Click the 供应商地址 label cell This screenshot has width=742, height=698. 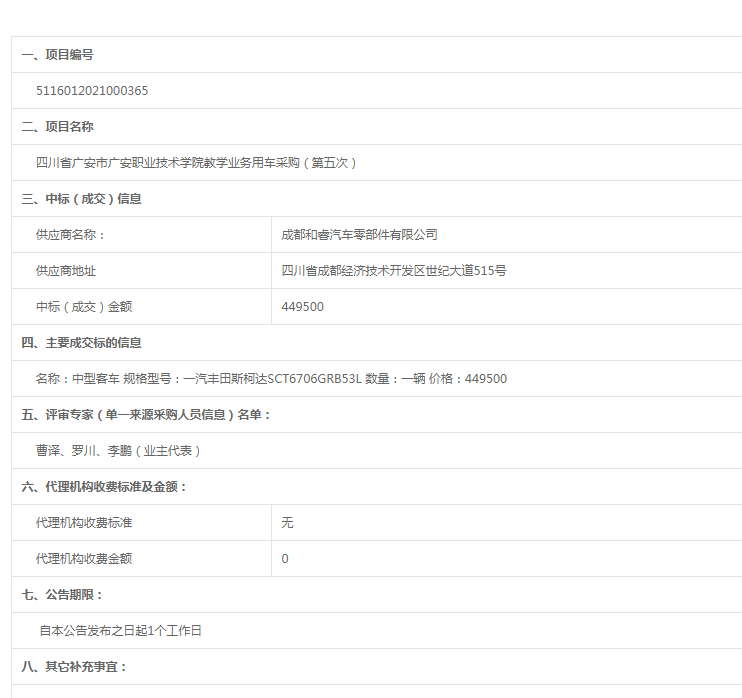pyautogui.click(x=66, y=271)
